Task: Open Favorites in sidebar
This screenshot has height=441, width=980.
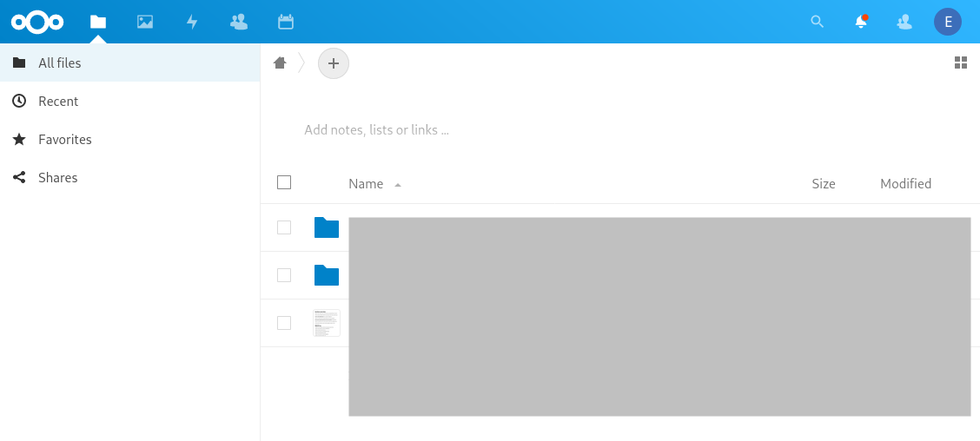Action: pyautogui.click(x=130, y=139)
